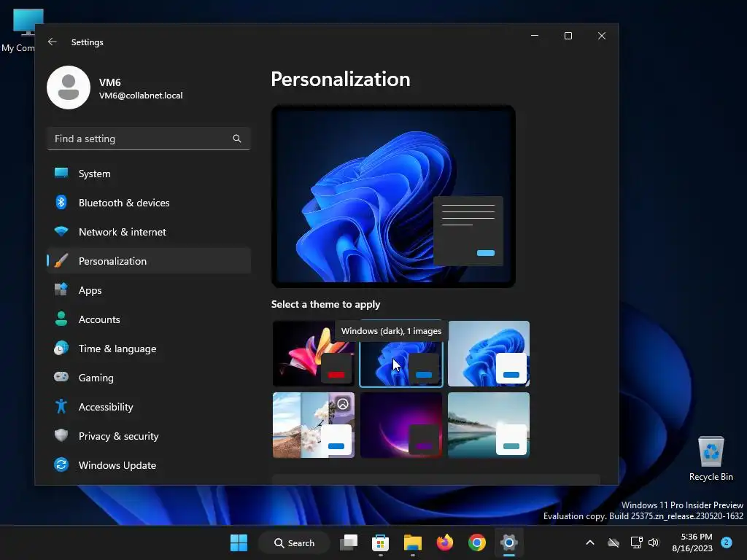Select the My Computer desktop icon
This screenshot has height=560, width=747.
[18, 30]
